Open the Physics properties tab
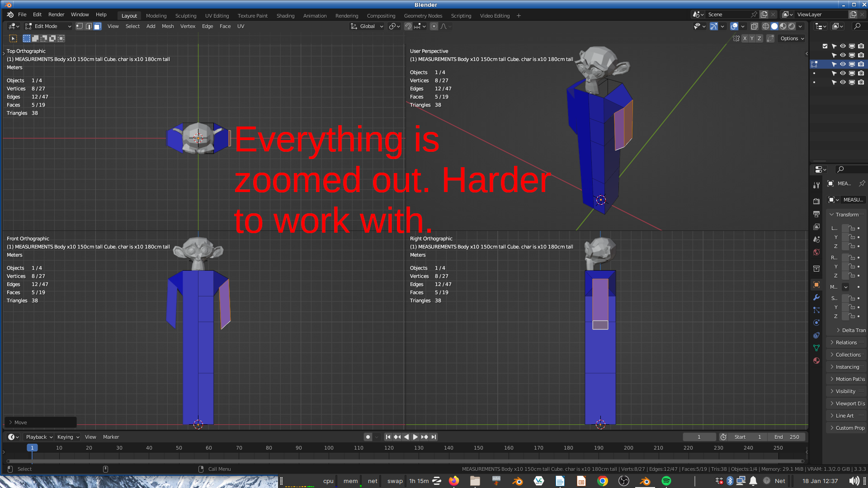 (x=816, y=323)
